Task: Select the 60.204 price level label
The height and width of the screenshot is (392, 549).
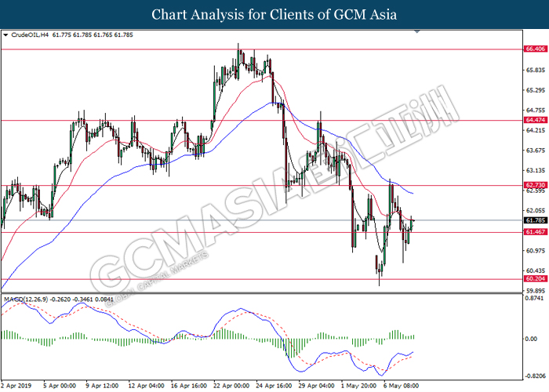Action: click(x=536, y=278)
